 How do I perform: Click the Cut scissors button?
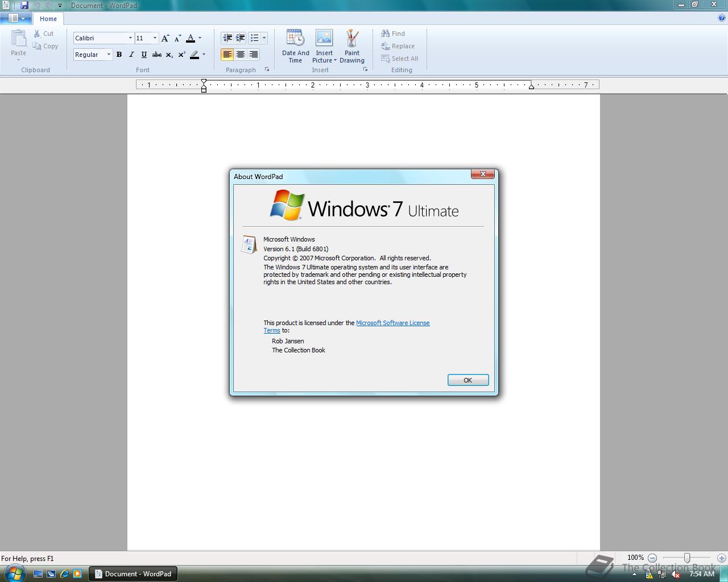[43, 34]
